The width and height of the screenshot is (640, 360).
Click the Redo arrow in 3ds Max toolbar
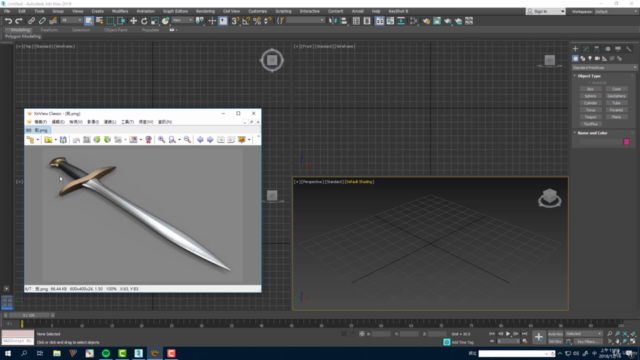19,21
